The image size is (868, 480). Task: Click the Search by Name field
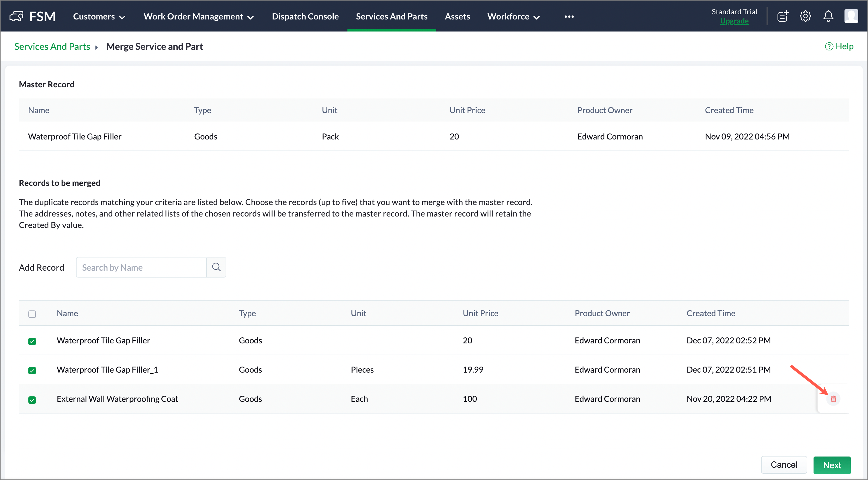141,267
